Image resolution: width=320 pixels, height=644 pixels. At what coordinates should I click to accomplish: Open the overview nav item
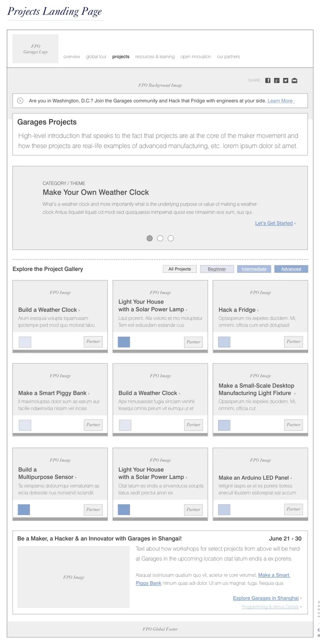tap(72, 56)
